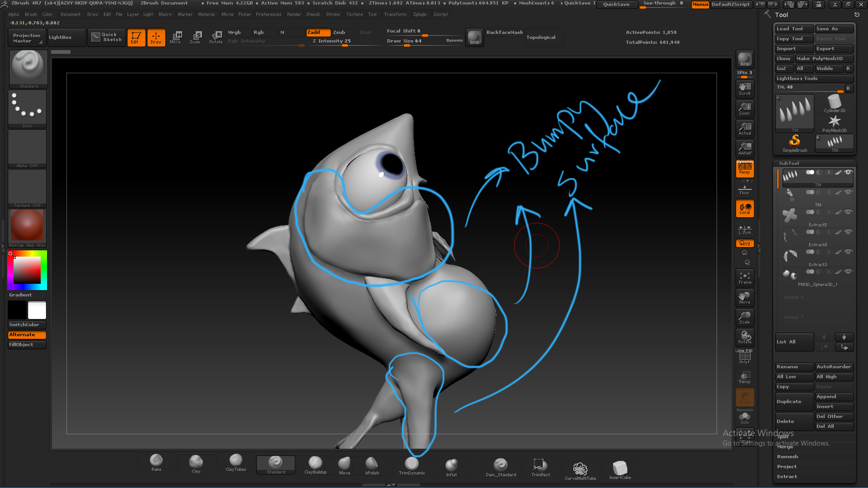This screenshot has width=868, height=488.
Task: Open the MatCap Red Wax material picker
Action: [x=27, y=228]
